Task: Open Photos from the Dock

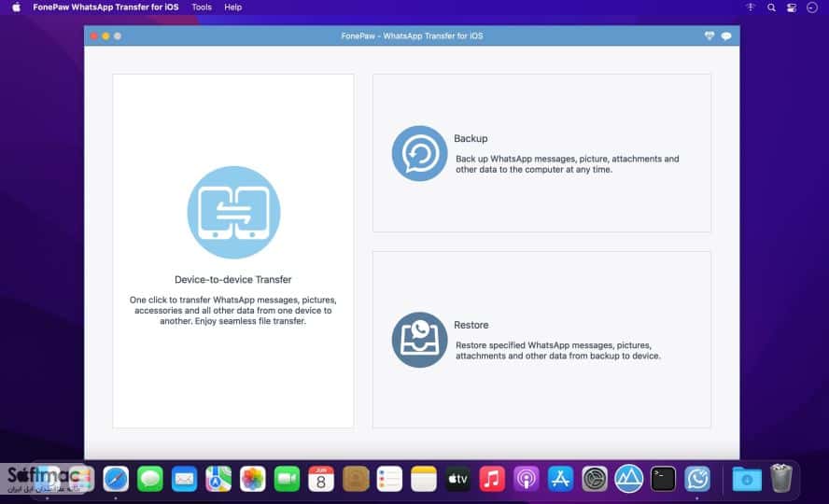Action: click(x=253, y=479)
